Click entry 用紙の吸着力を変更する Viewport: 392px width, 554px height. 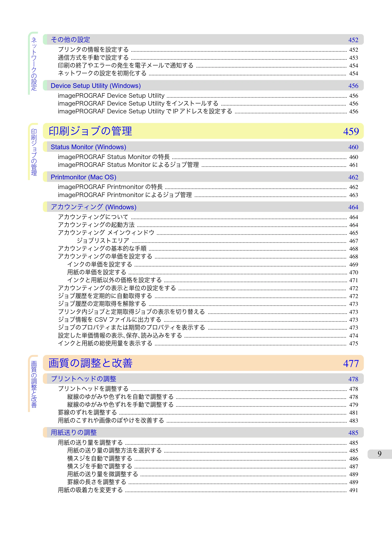coord(208,490)
